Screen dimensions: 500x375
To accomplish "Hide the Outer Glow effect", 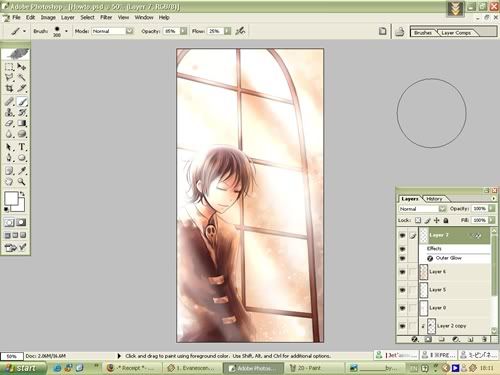I will [402, 258].
